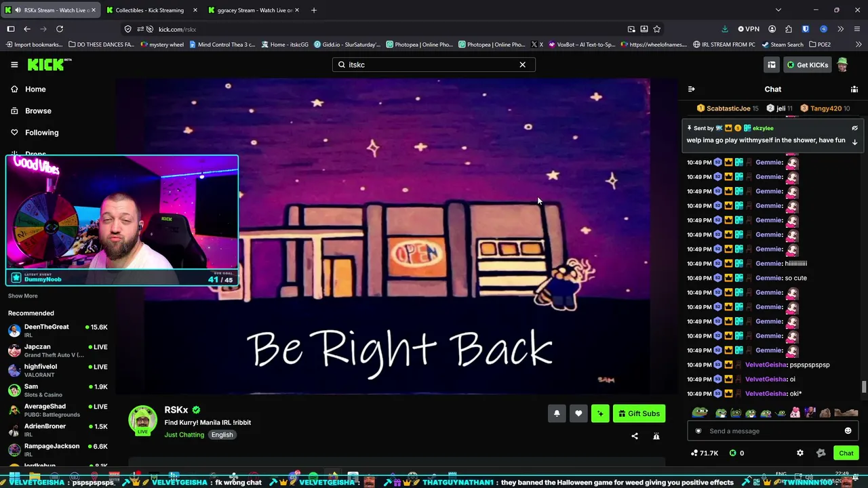Clear the itskc search text
868x488 pixels.
pos(522,64)
